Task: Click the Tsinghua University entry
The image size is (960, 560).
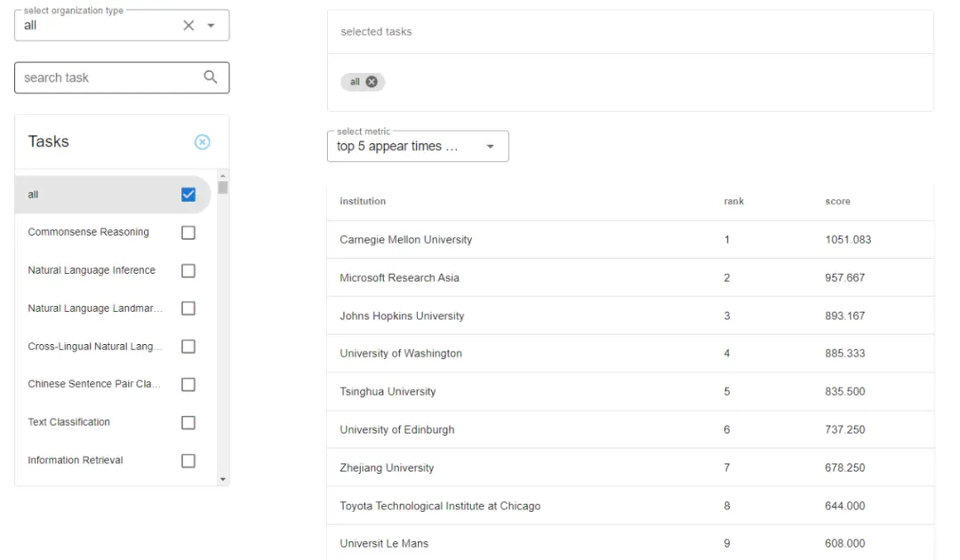Action: pyautogui.click(x=388, y=392)
